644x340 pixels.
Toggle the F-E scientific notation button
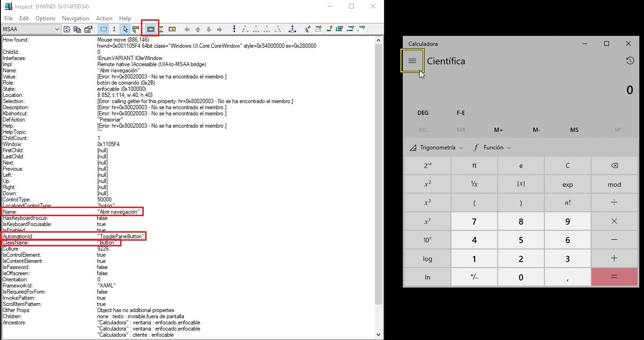click(x=461, y=113)
